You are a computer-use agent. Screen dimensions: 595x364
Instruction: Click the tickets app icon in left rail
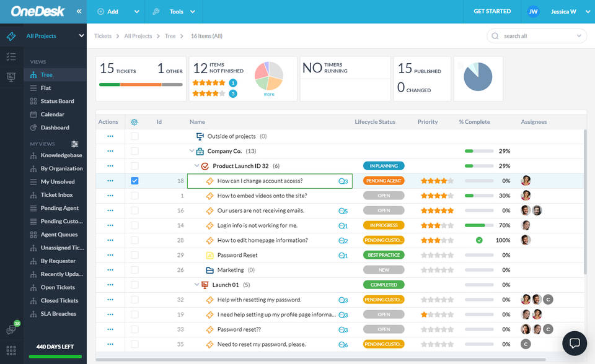click(x=11, y=37)
